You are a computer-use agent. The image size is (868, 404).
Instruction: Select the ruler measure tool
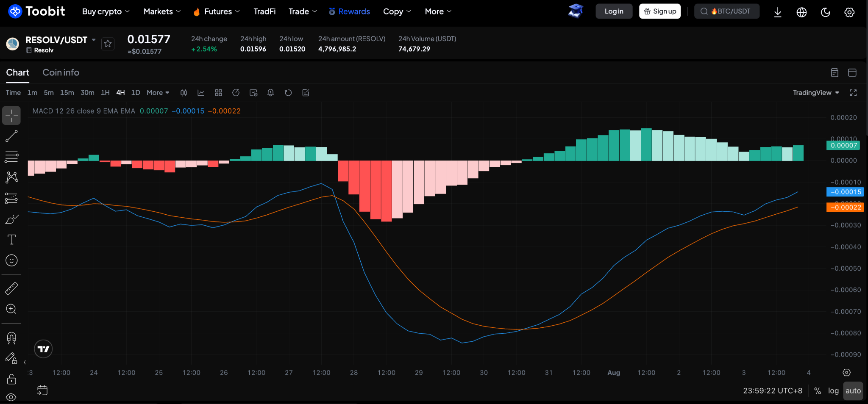[11, 288]
